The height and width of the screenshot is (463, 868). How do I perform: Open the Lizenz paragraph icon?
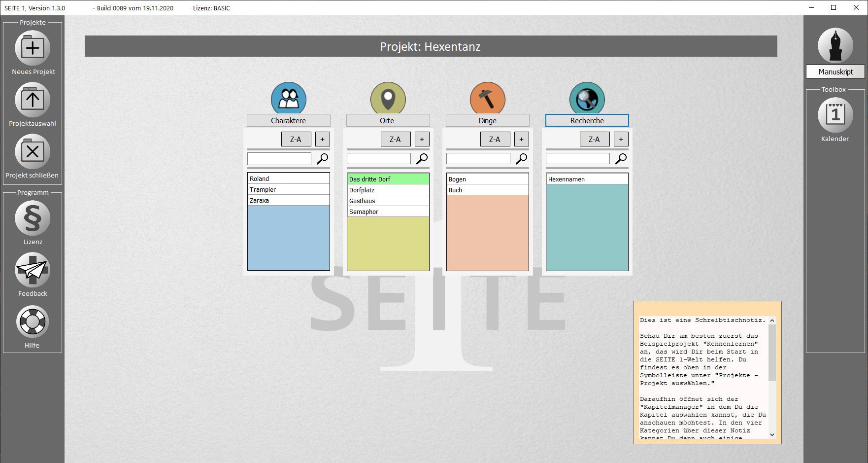pos(33,218)
